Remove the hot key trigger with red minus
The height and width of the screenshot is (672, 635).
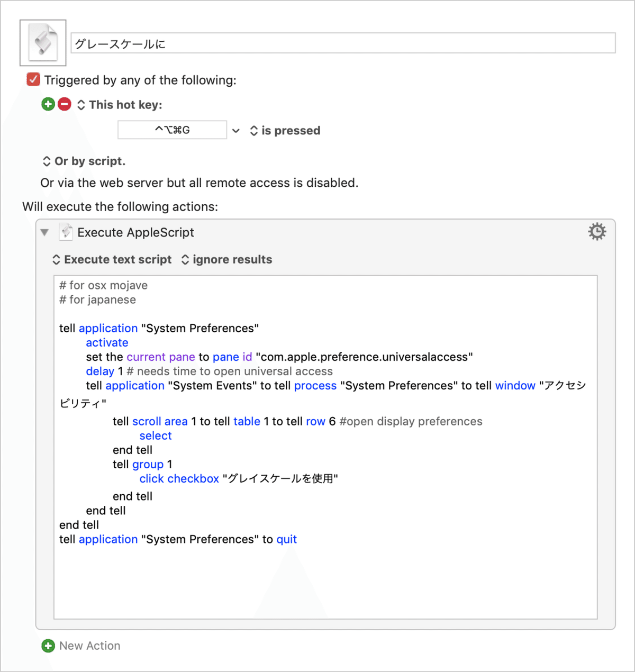click(65, 104)
